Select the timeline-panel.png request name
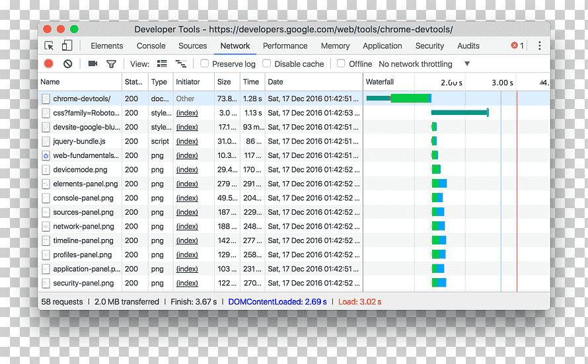588x364 pixels. [x=83, y=240]
